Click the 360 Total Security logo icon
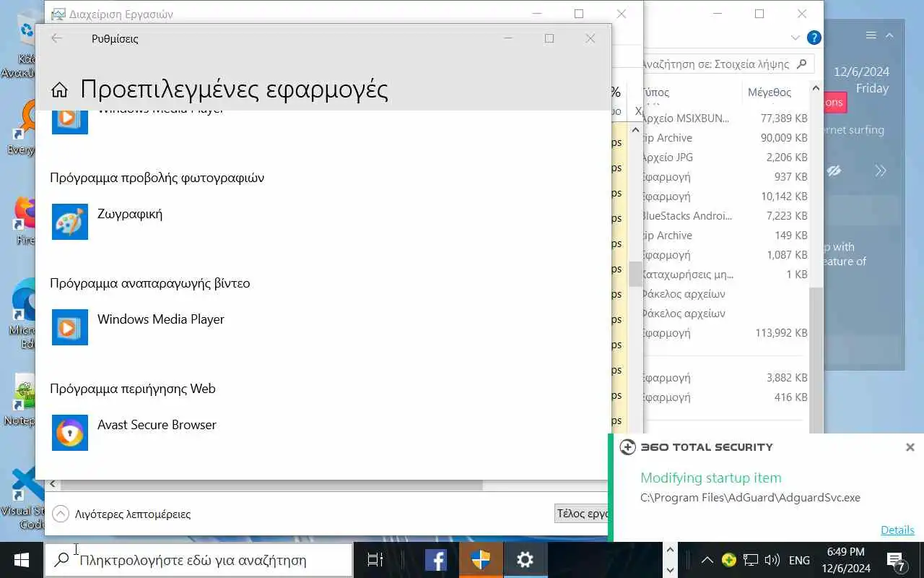924x578 pixels. 628,447
